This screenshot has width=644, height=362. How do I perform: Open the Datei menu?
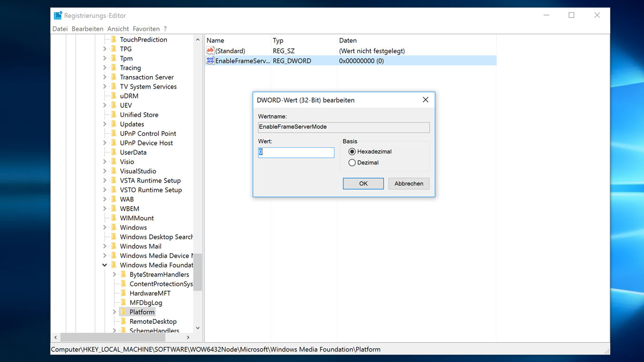pyautogui.click(x=60, y=29)
